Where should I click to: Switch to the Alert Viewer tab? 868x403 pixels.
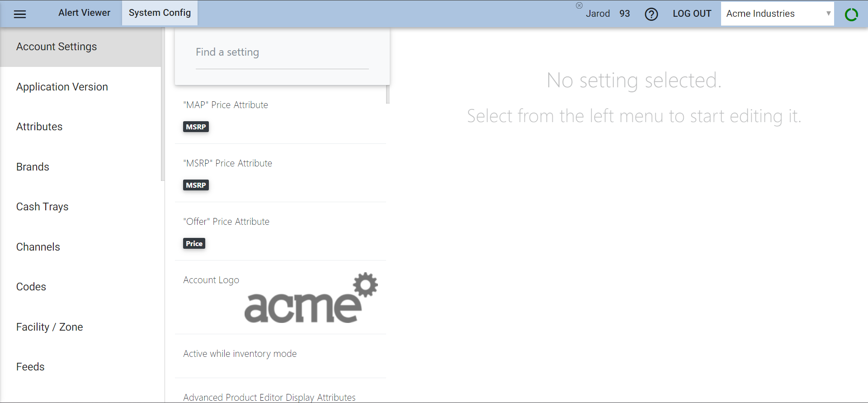coord(84,13)
